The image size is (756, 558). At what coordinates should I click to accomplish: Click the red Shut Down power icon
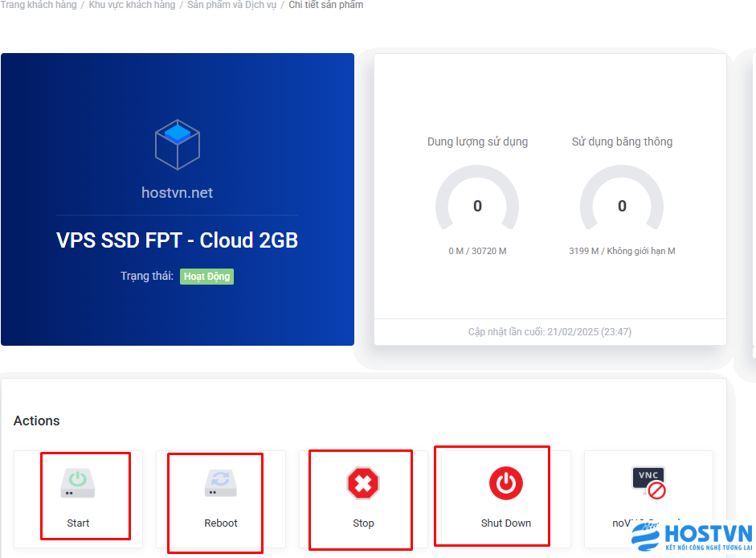506,483
